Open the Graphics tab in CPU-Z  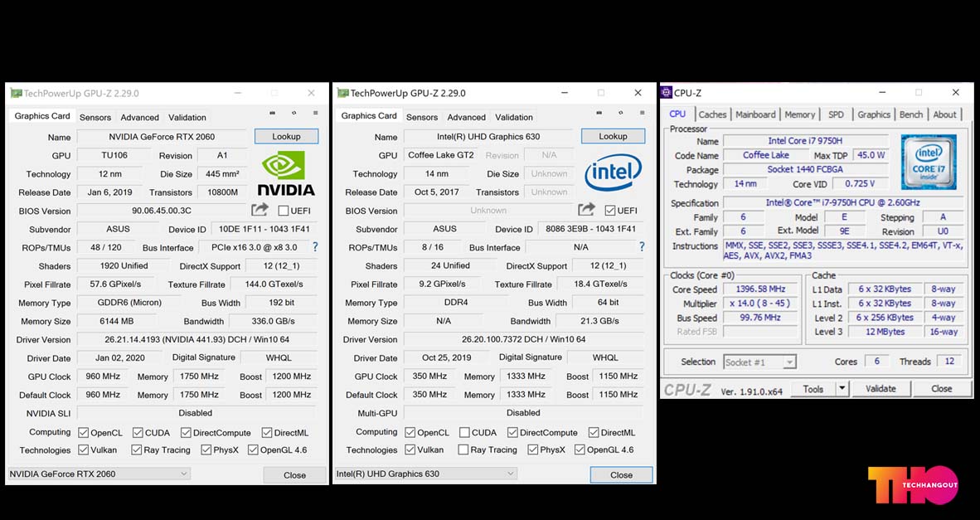coord(874,114)
